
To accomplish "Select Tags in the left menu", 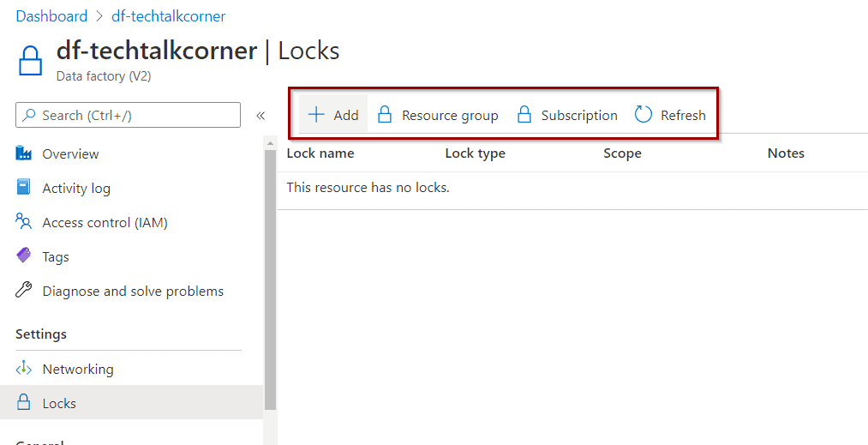I will (56, 257).
